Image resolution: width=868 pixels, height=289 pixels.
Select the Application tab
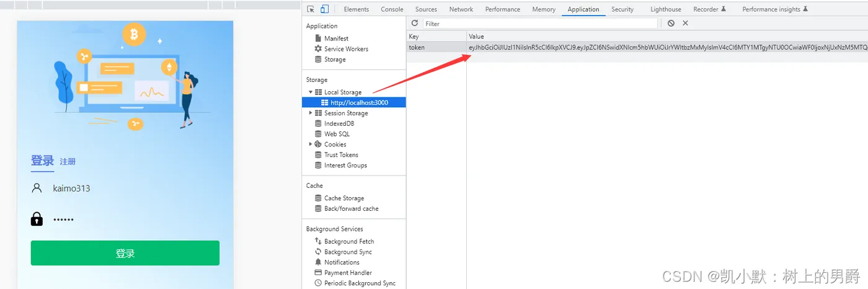pyautogui.click(x=583, y=9)
